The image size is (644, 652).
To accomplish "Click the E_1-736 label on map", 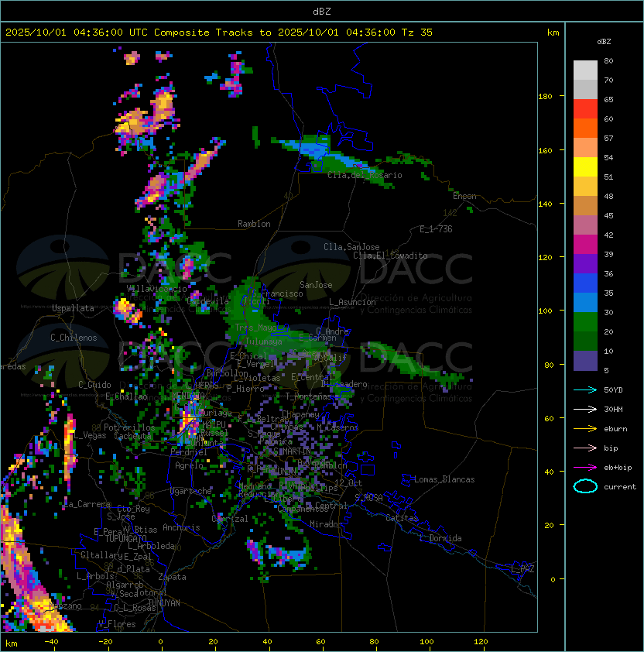I will (436, 229).
